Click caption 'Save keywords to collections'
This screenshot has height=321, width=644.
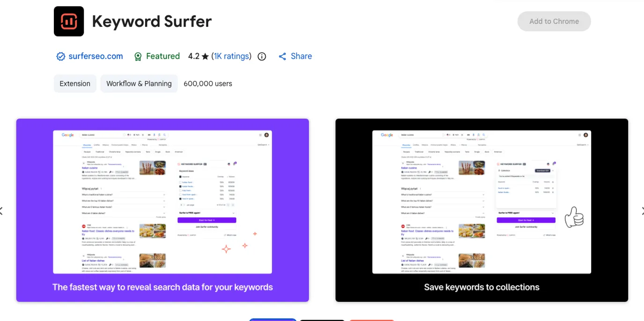point(482,287)
